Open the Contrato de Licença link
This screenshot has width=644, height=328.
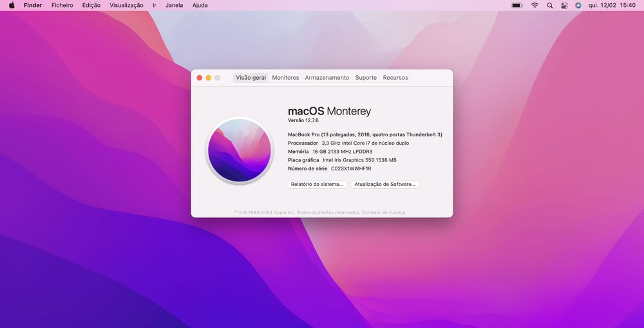pos(383,212)
